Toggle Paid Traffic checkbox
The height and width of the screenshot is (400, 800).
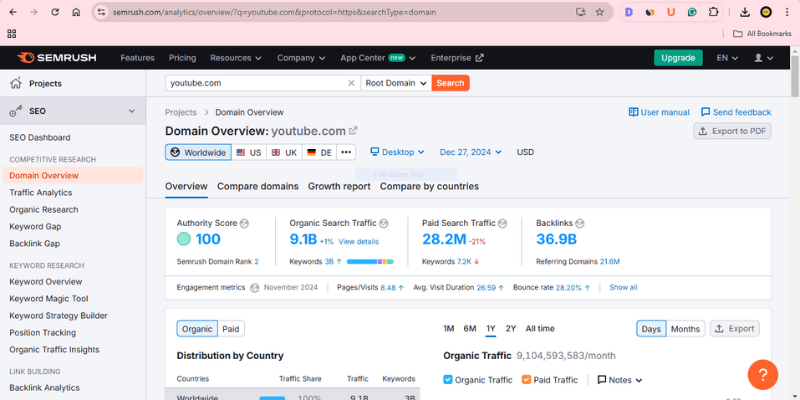527,380
